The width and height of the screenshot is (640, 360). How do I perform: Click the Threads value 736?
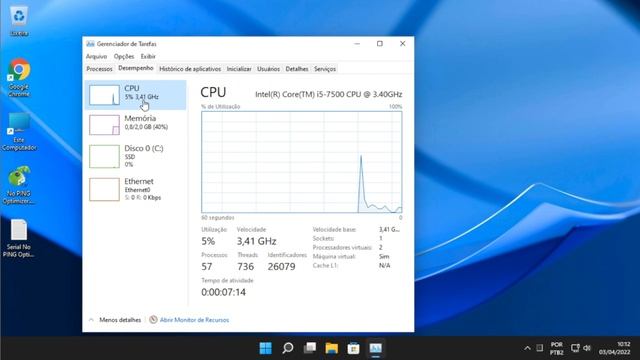(245, 267)
